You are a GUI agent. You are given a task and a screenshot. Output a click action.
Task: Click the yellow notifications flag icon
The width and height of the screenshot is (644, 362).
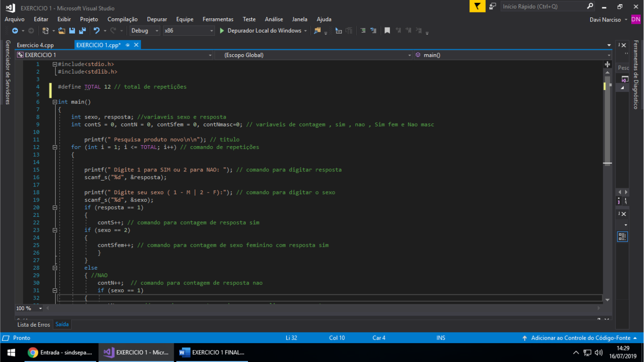(477, 6)
